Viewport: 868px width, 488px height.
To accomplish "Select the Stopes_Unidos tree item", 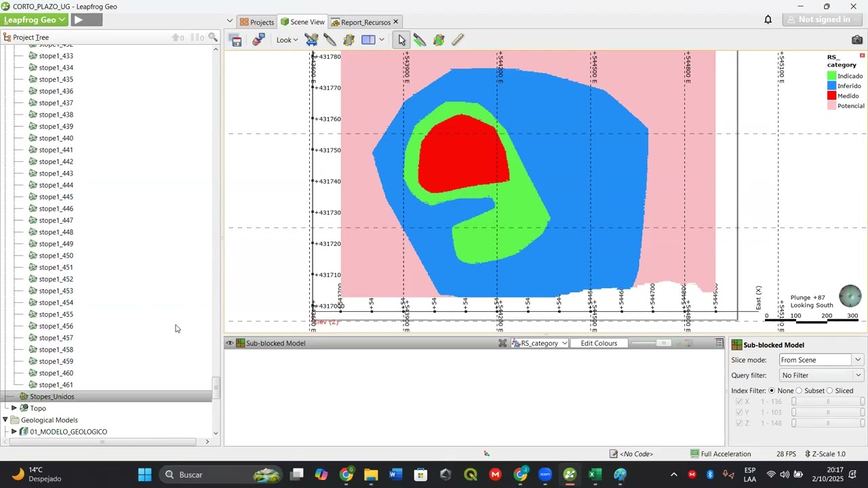I will (x=52, y=396).
